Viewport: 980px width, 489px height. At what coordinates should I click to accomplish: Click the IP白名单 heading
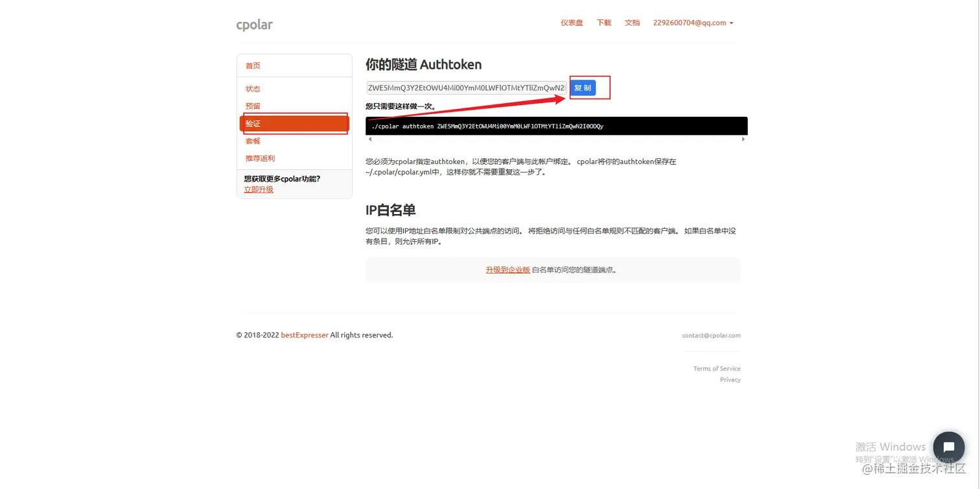click(390, 209)
